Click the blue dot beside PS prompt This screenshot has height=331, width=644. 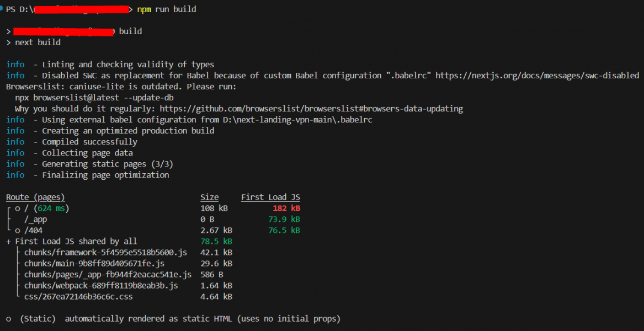point(2,9)
